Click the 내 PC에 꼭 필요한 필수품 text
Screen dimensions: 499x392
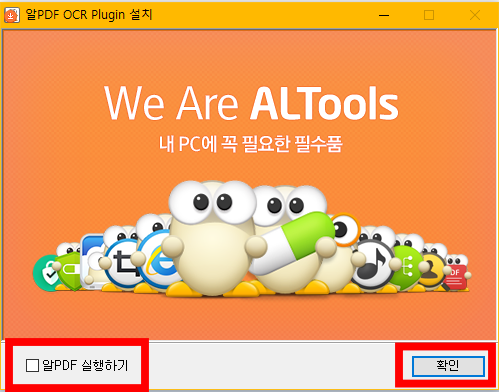(x=251, y=144)
